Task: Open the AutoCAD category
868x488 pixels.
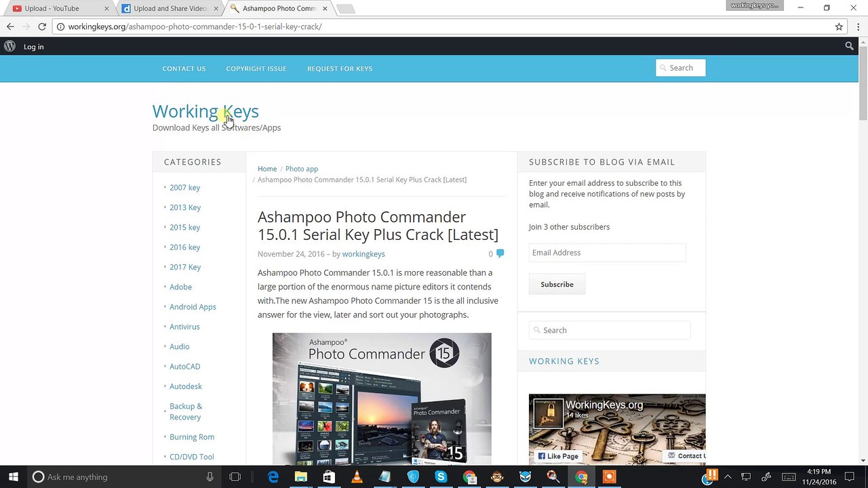Action: tap(184, 367)
